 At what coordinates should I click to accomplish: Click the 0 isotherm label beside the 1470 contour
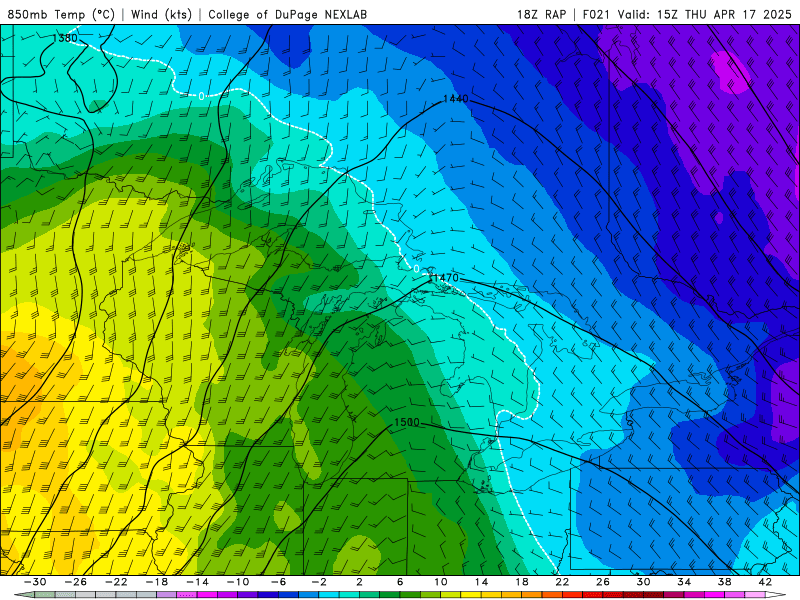click(x=416, y=269)
